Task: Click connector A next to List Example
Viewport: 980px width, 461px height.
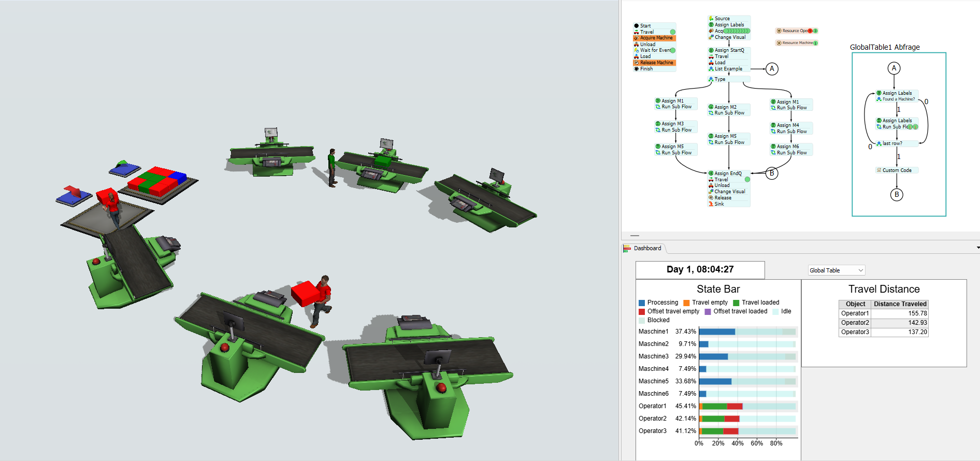Action: tap(772, 69)
